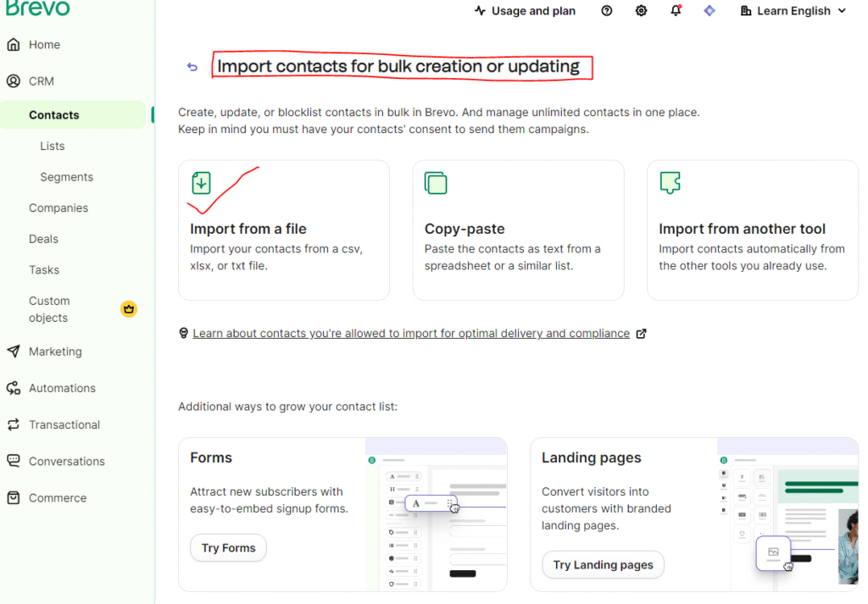Open Automations in the sidebar

62,388
